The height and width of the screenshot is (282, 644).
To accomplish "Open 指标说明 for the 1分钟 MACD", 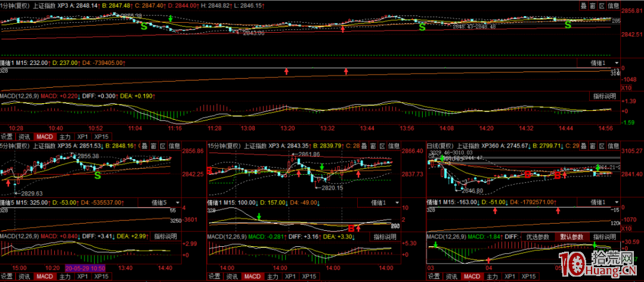I will tap(605, 96).
